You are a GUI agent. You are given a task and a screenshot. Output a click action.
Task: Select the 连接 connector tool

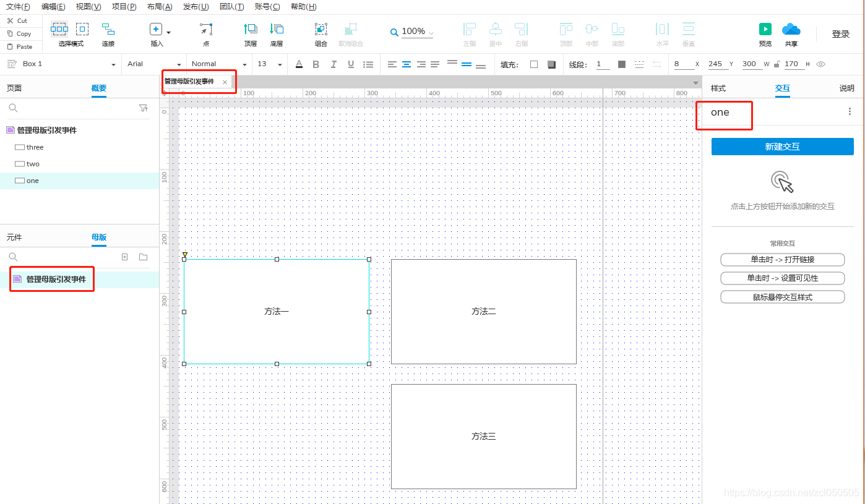coord(108,29)
